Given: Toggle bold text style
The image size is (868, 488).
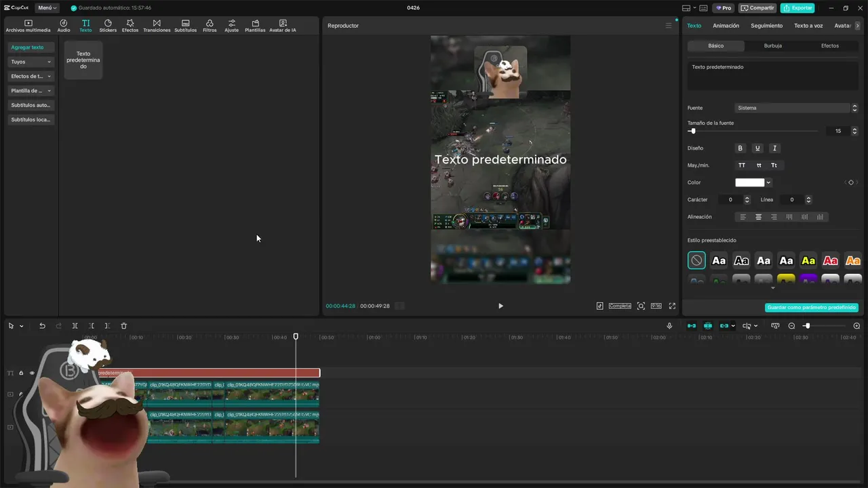Looking at the screenshot, I should click(741, 148).
